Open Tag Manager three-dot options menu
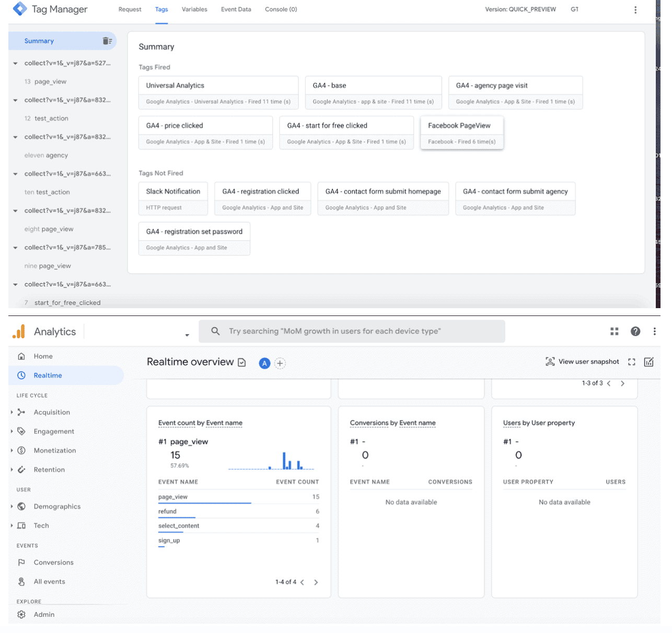The width and height of the screenshot is (672, 633). [635, 10]
